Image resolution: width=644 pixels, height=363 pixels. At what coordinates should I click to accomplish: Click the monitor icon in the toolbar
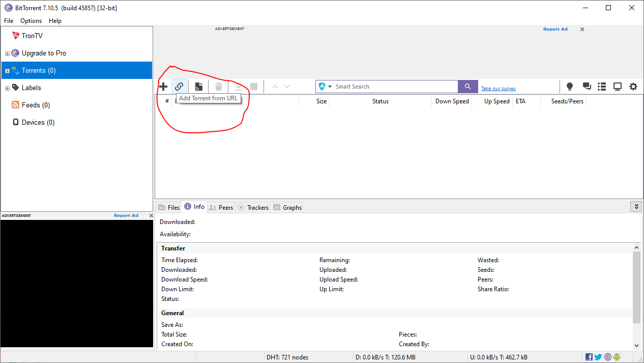[618, 87]
